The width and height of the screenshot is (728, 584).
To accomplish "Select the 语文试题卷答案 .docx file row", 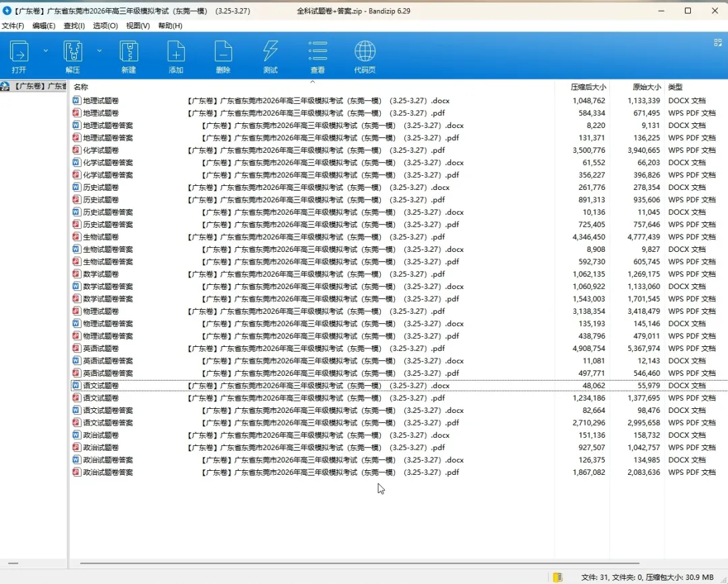I will 399,410.
